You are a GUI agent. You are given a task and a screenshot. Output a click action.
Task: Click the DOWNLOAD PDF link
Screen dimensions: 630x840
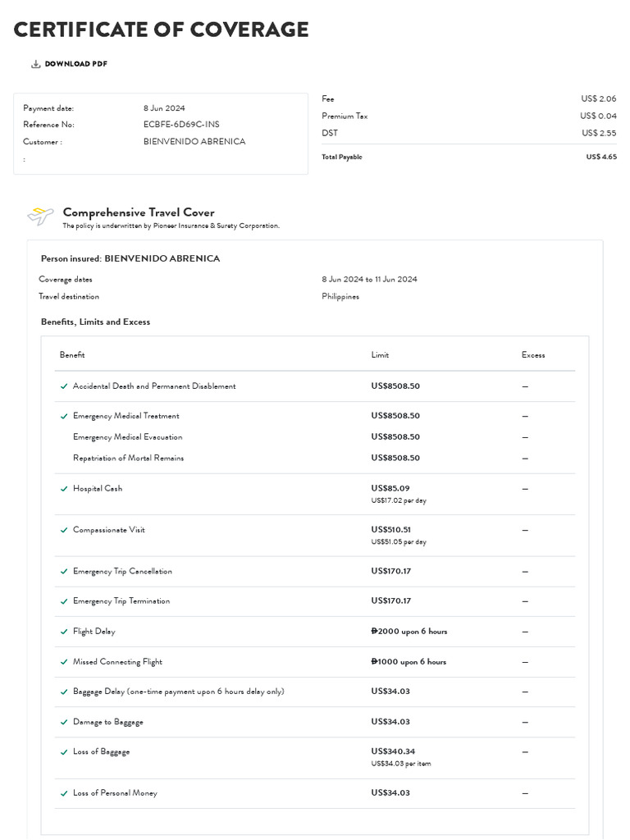point(75,64)
